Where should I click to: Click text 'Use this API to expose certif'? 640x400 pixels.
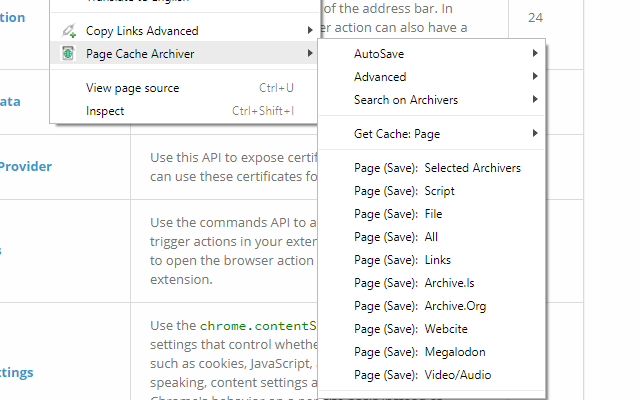(x=233, y=158)
